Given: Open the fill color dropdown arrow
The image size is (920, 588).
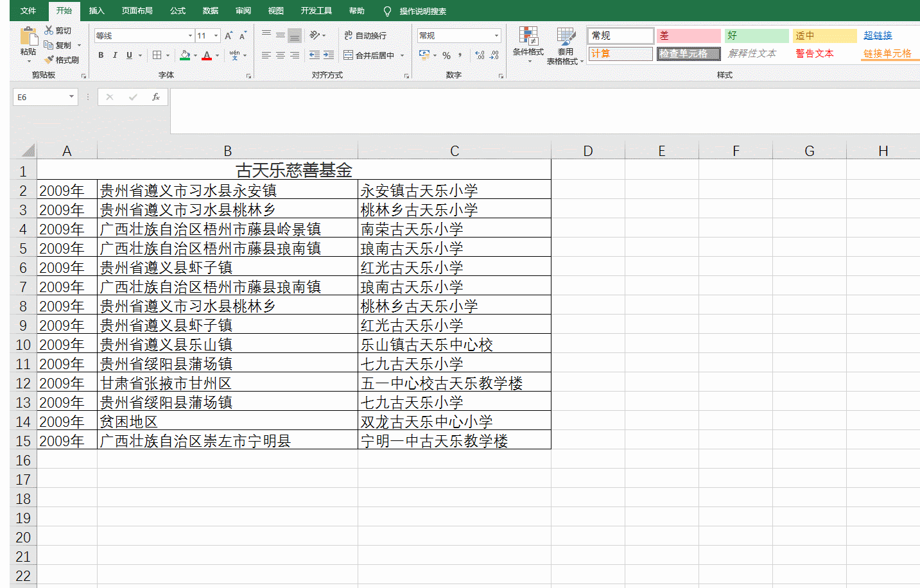Looking at the screenshot, I should point(195,55).
